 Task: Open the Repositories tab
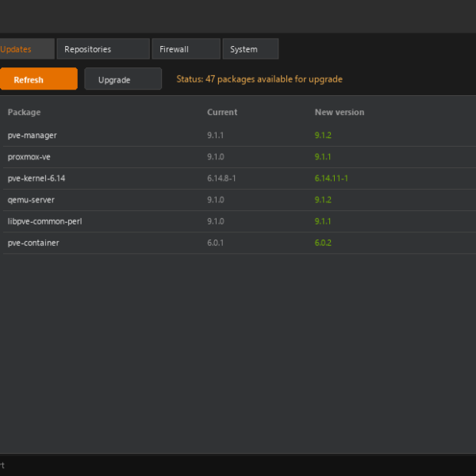(103, 49)
